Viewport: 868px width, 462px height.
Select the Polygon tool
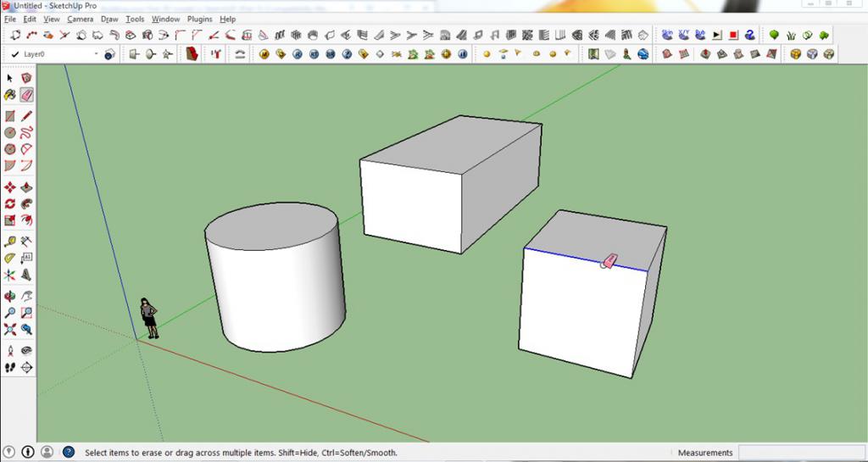click(10, 149)
